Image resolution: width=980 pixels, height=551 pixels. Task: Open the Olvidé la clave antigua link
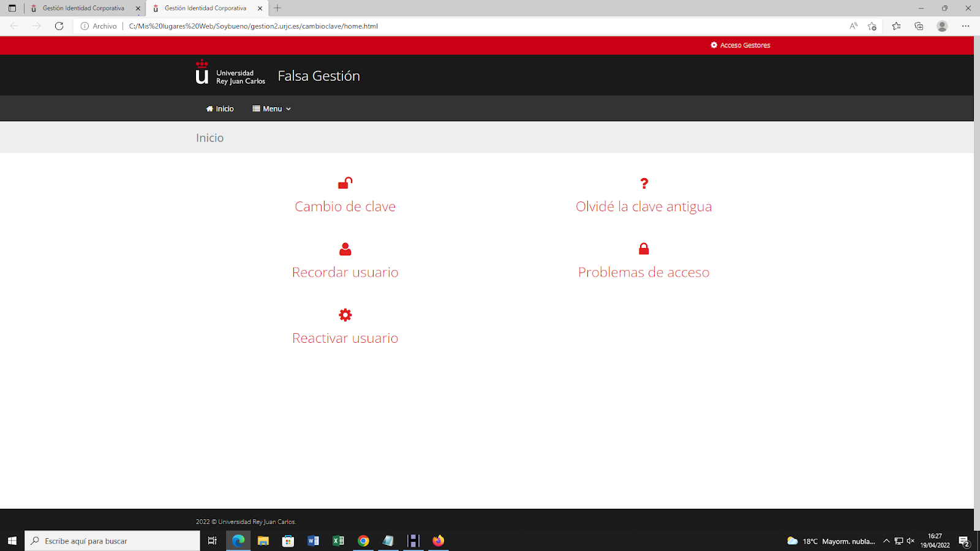(x=644, y=206)
